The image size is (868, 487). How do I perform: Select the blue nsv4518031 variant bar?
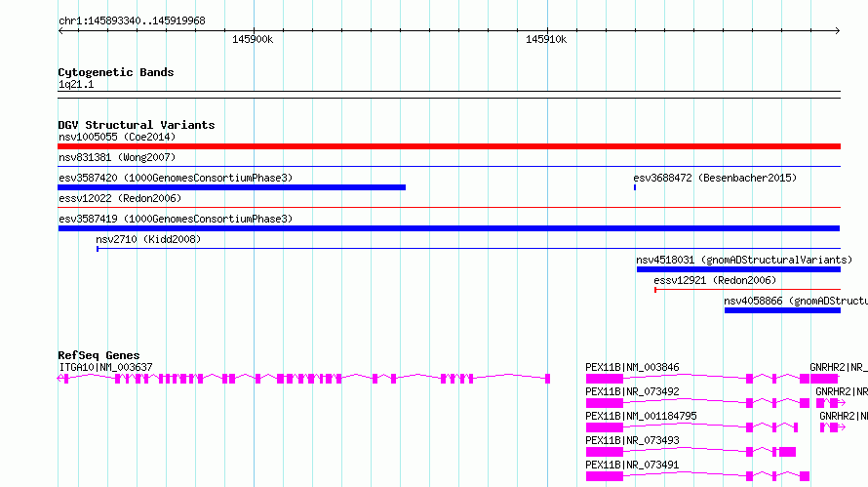click(738, 269)
